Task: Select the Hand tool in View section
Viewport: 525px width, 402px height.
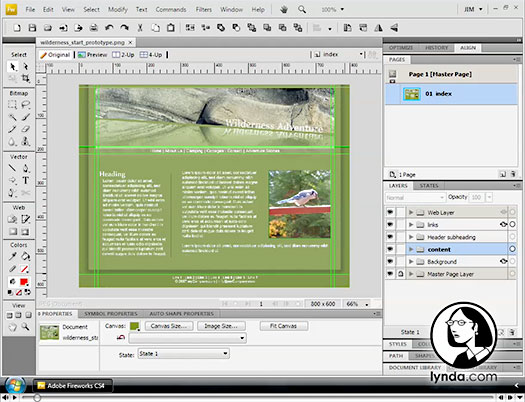Action: 13,327
